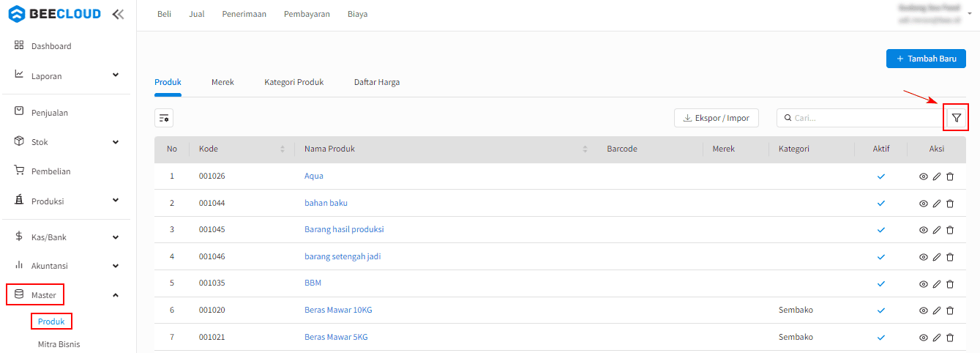The height and width of the screenshot is (353, 980).
Task: Click Ekspor / Impor button
Action: tap(717, 118)
